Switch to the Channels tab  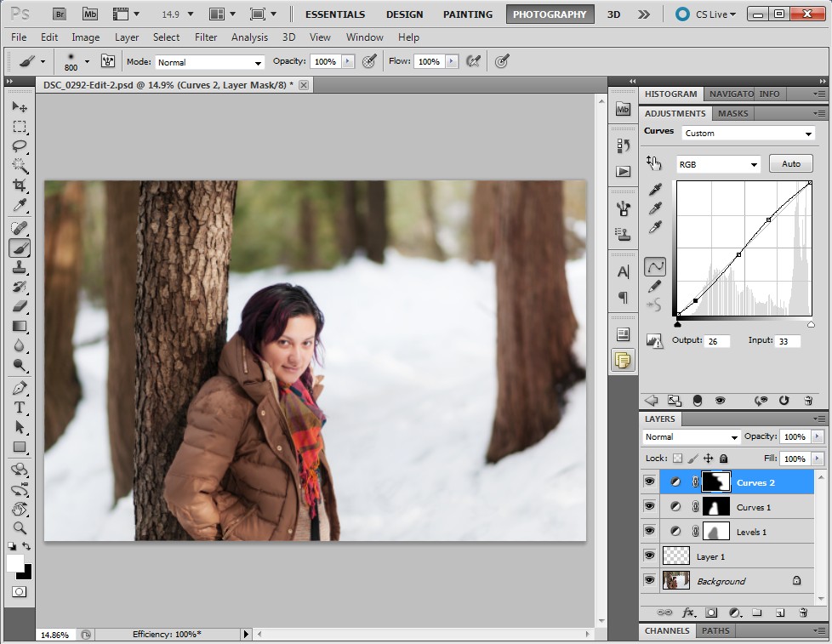coord(667,630)
